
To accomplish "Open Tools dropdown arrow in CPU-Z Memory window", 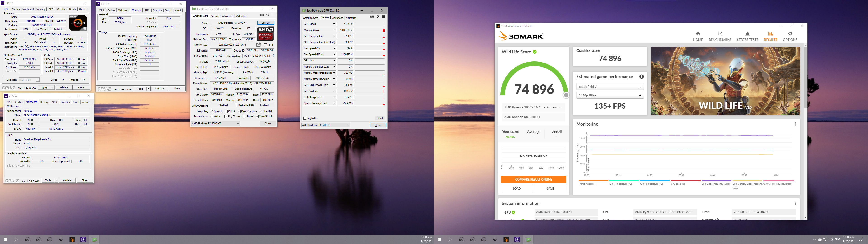I will pos(148,89).
